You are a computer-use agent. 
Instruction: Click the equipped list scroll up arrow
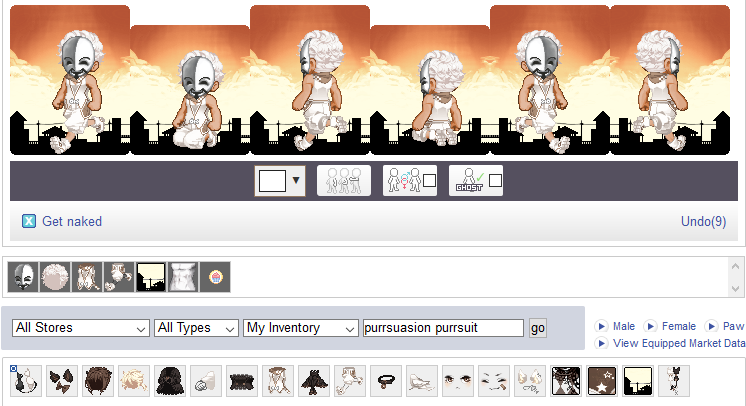[735, 266]
